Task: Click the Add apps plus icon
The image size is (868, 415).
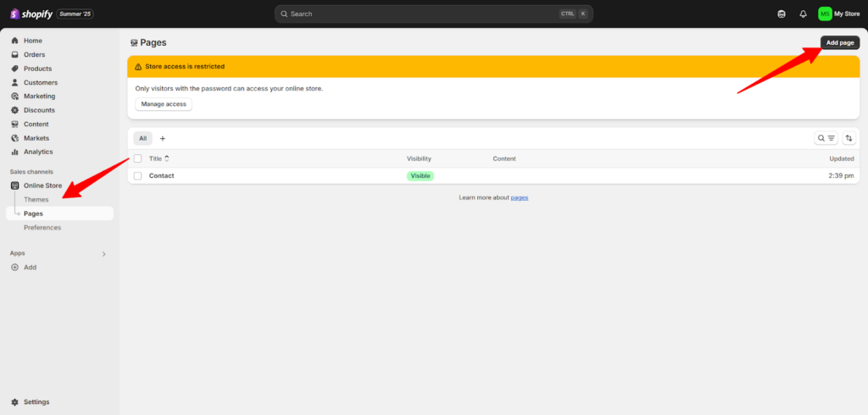Action: point(14,267)
